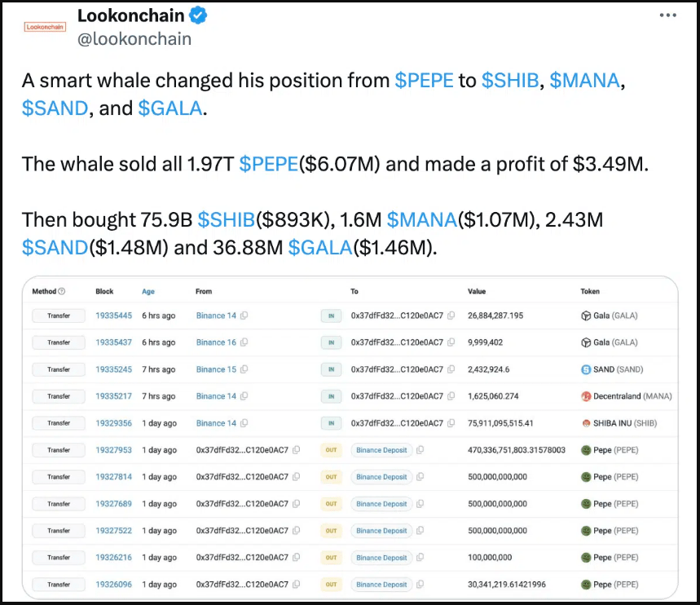Click Binance Deposit tag in block 19326096 row
This screenshot has height=605, width=700.
click(381, 585)
